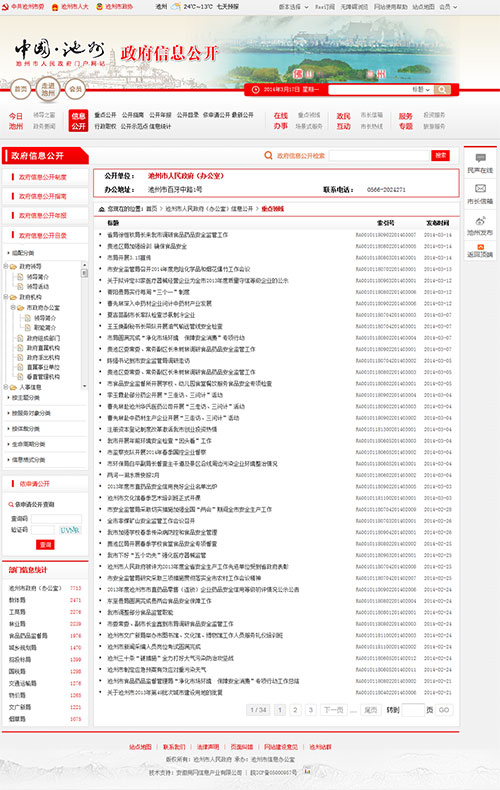
Task: Click the GO page-jump button
Action: click(444, 710)
